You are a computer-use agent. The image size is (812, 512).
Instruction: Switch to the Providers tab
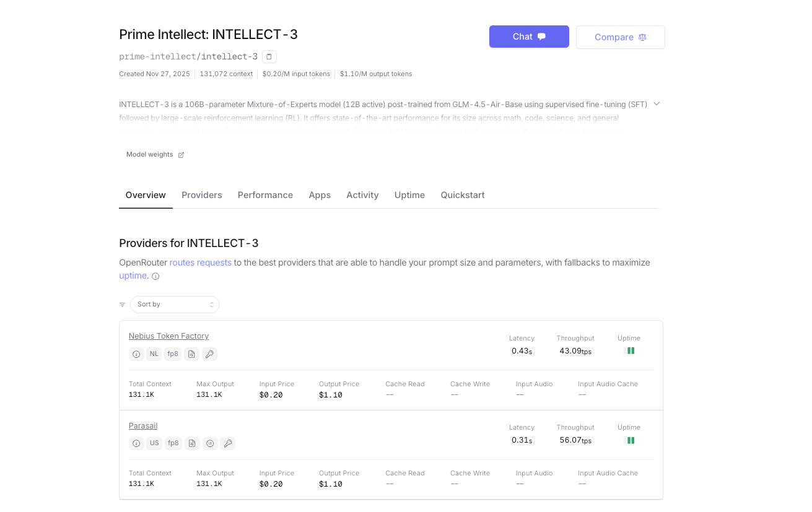click(201, 195)
